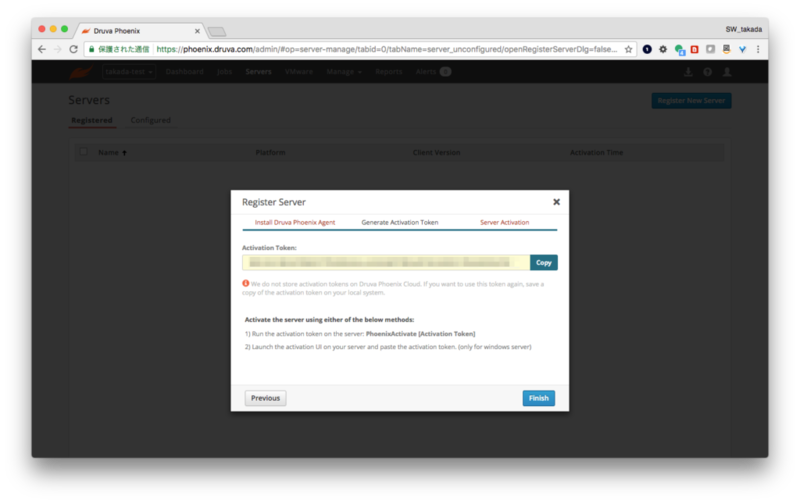The width and height of the screenshot is (800, 503).
Task: Open a new browser tab
Action: click(217, 32)
